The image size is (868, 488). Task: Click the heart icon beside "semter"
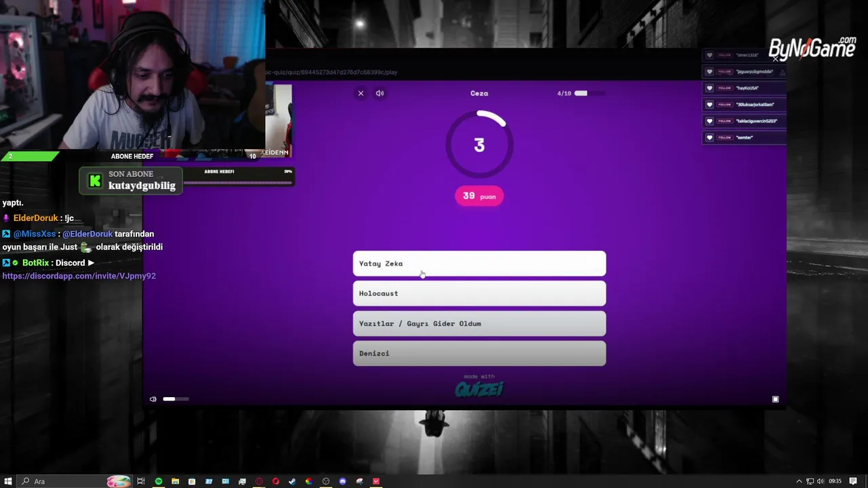(709, 138)
